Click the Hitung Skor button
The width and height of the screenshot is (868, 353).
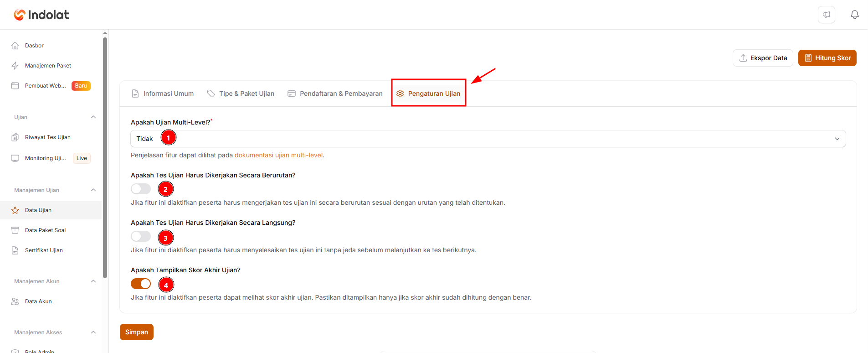click(827, 58)
